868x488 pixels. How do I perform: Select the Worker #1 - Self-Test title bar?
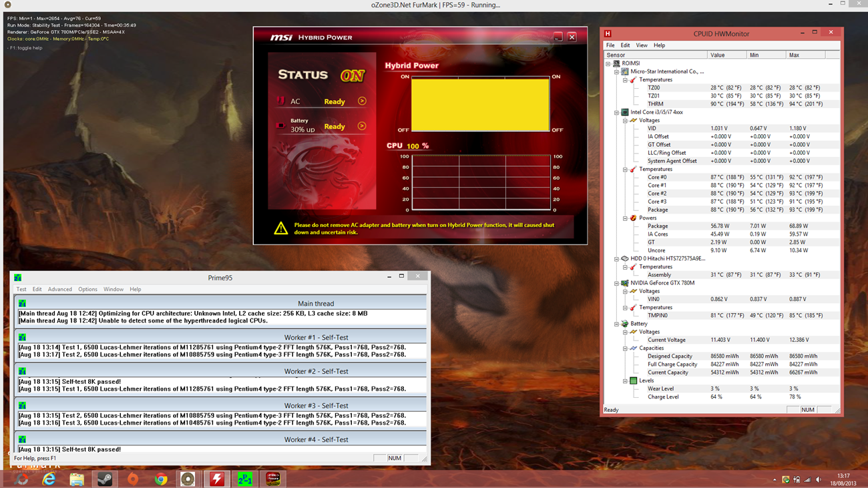tap(220, 338)
